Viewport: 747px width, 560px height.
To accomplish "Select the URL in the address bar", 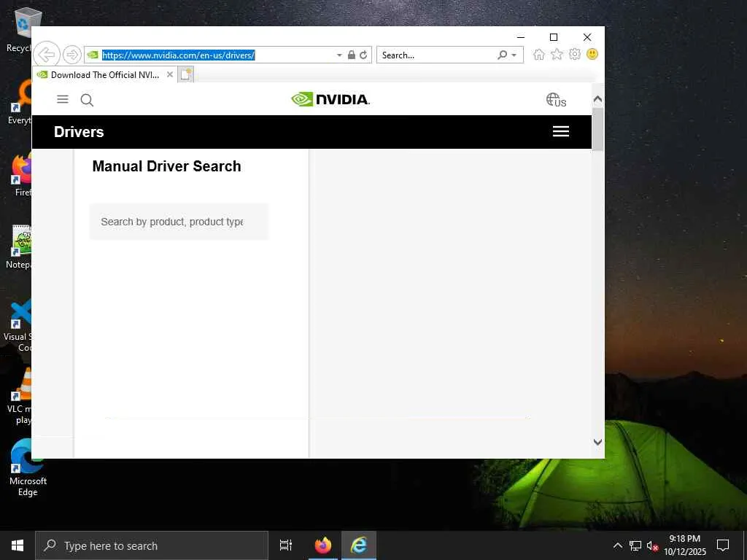I will [179, 55].
